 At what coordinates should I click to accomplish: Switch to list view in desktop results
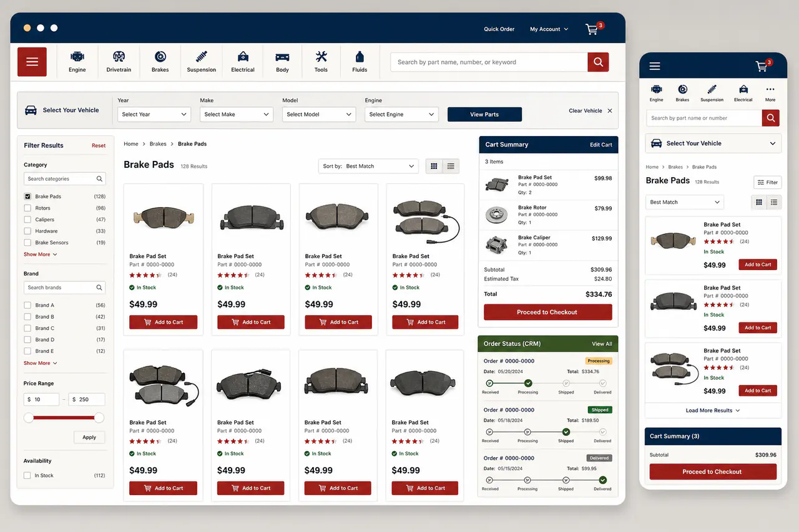point(450,167)
